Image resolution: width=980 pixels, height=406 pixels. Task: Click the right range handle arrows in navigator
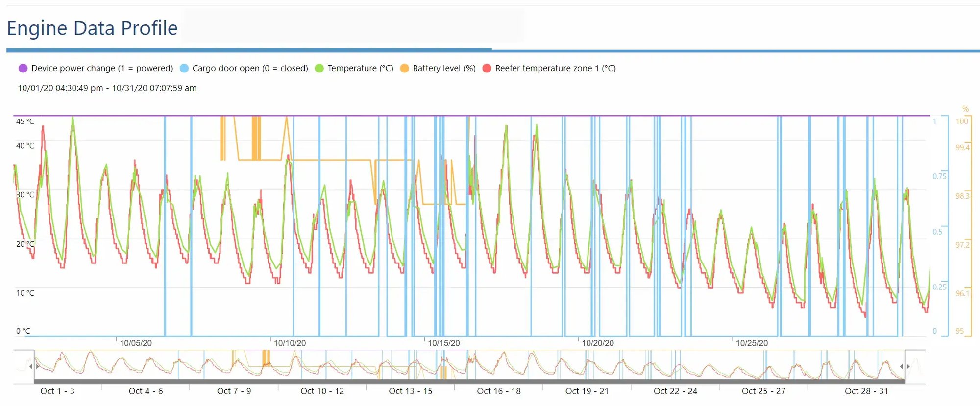[x=905, y=366]
